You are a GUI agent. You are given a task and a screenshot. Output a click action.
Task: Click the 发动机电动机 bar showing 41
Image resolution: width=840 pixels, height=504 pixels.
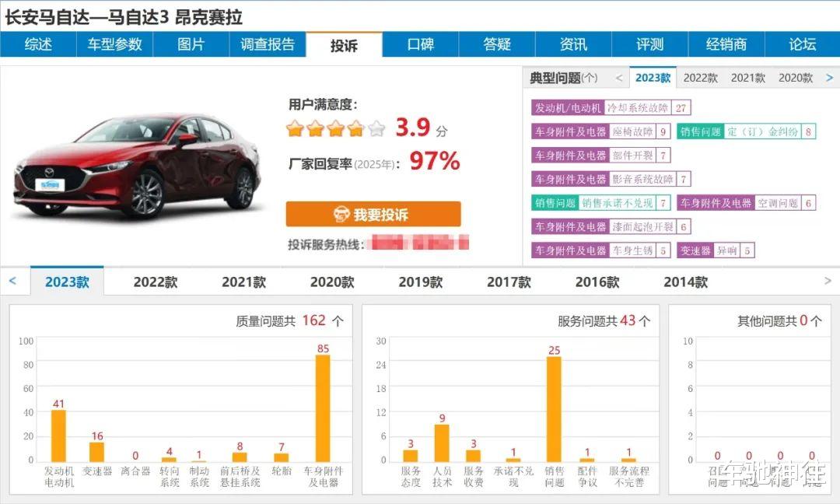click(x=58, y=436)
